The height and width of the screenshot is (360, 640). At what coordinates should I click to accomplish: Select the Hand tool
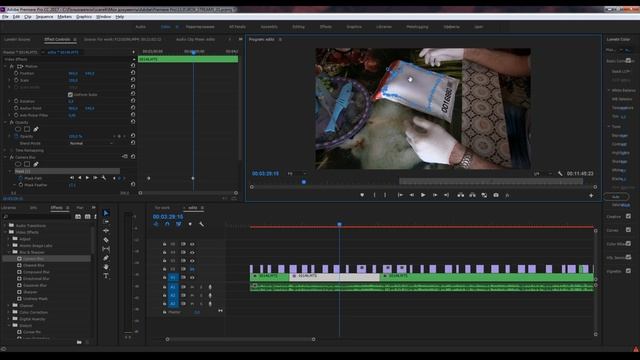pyautogui.click(x=106, y=267)
